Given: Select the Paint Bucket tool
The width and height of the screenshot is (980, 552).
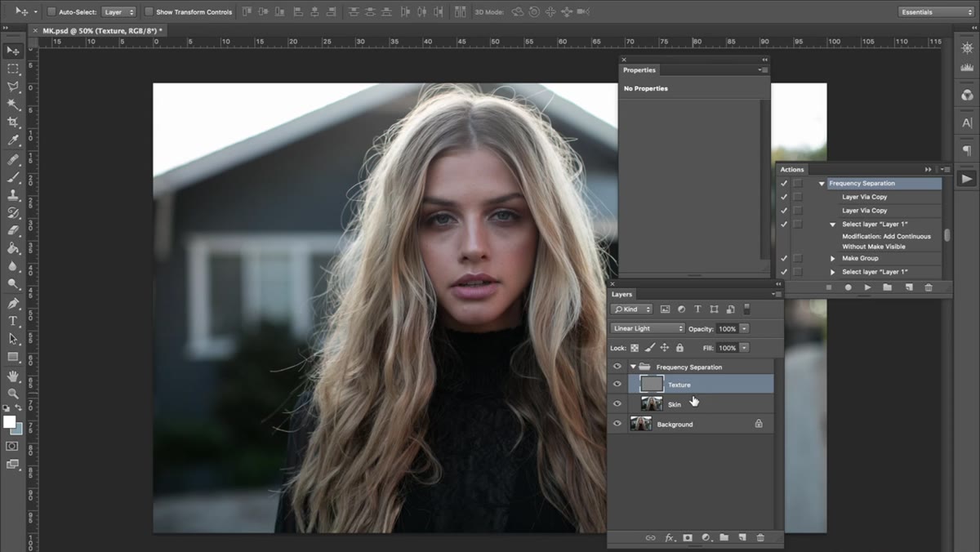Looking at the screenshot, I should pos(12,248).
